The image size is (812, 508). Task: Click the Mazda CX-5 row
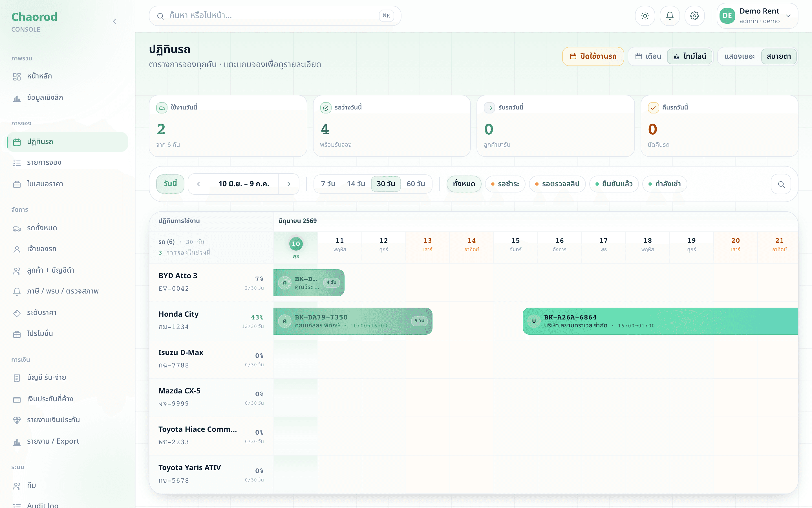click(211, 398)
